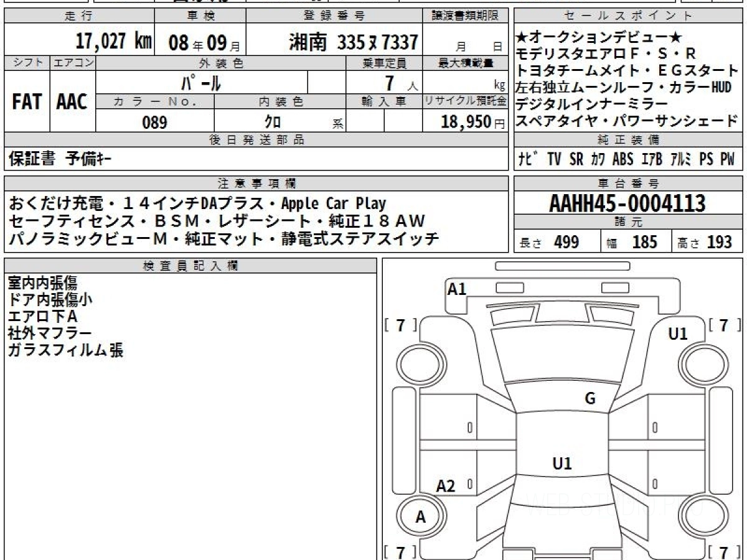The height and width of the screenshot is (560, 747).
Task: Select the 車台番号 header
Action: click(628, 183)
